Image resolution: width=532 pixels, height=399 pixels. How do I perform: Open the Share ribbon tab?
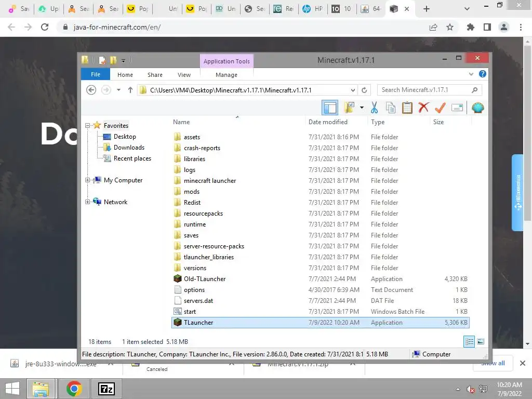[x=155, y=75]
